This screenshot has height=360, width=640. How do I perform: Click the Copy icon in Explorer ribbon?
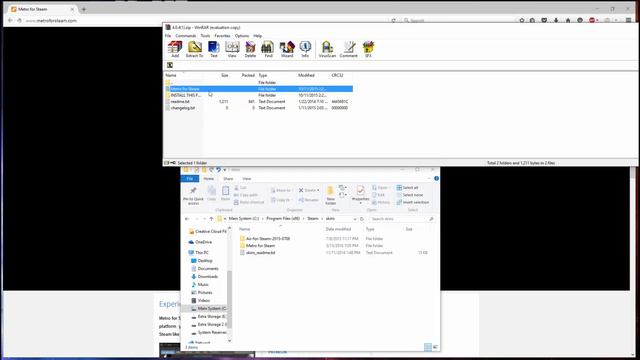[x=211, y=193]
